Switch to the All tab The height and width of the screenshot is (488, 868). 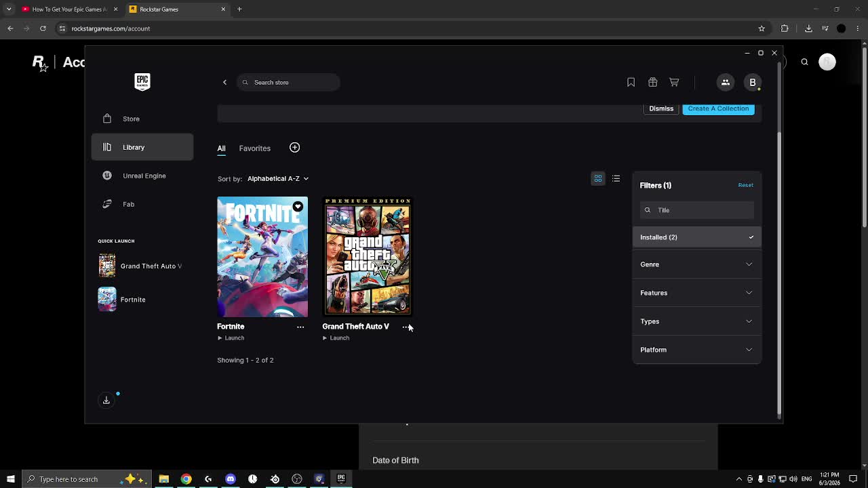pyautogui.click(x=221, y=148)
